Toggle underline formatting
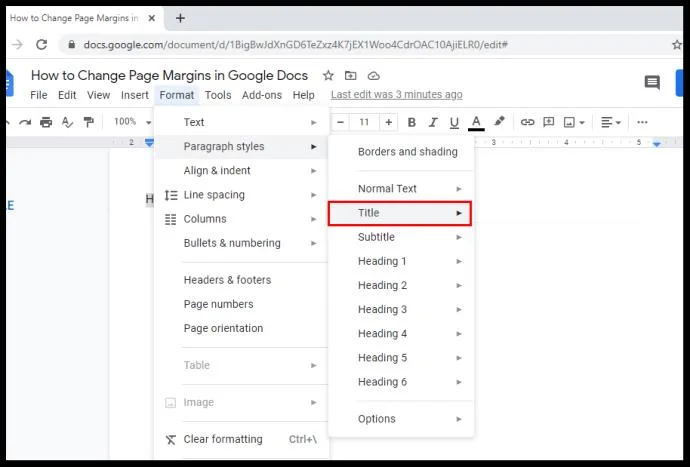690x467 pixels. point(455,123)
